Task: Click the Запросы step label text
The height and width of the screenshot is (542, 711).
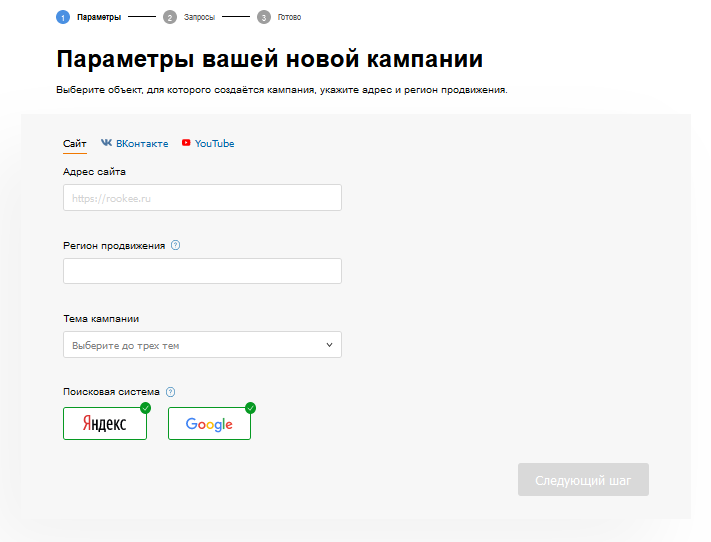Action: pos(199,17)
